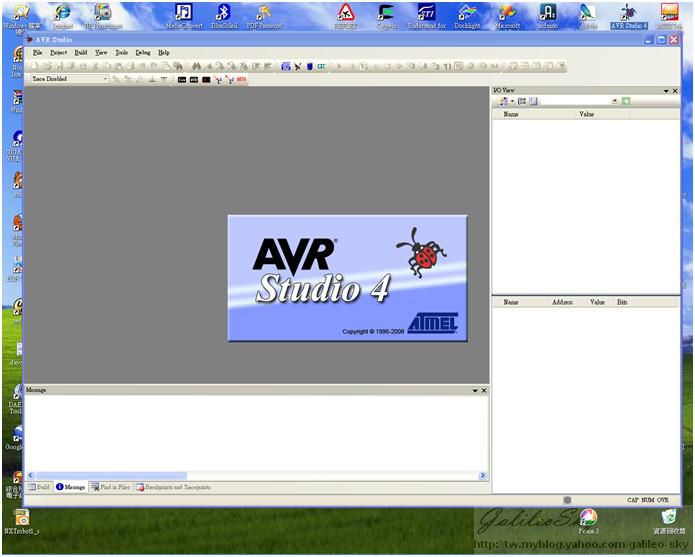
Task: Open the Trace Disabled dropdown
Action: 70,79
